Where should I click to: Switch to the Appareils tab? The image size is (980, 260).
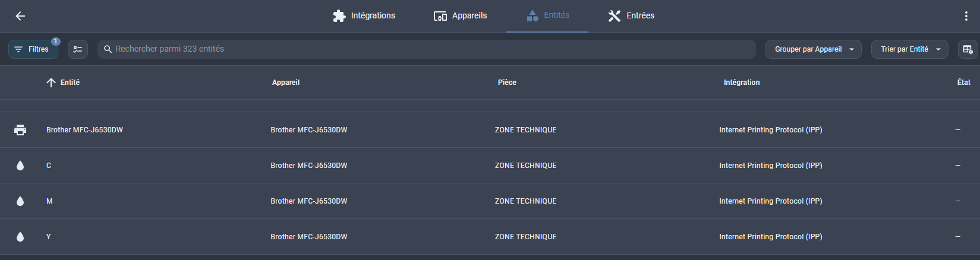click(x=461, y=16)
